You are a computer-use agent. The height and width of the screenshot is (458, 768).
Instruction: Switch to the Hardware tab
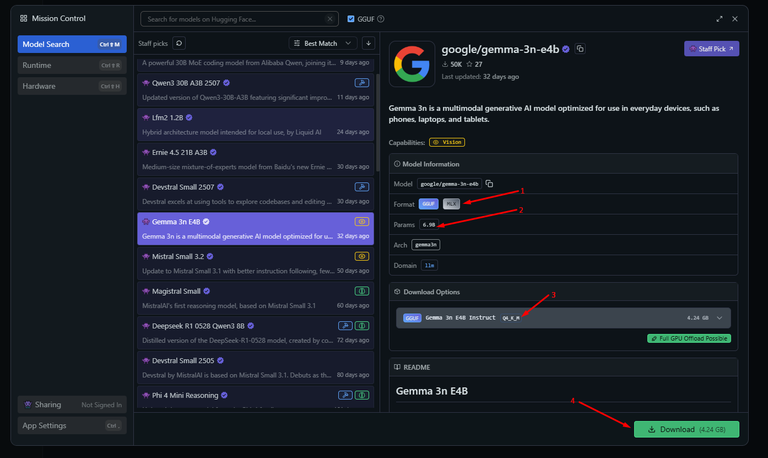pos(70,86)
